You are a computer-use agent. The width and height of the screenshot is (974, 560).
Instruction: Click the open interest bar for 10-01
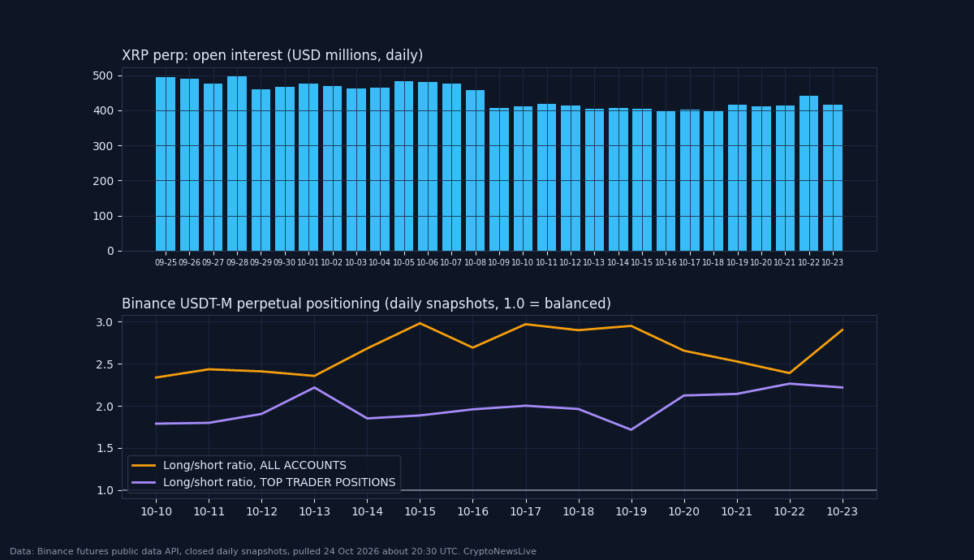point(308,167)
